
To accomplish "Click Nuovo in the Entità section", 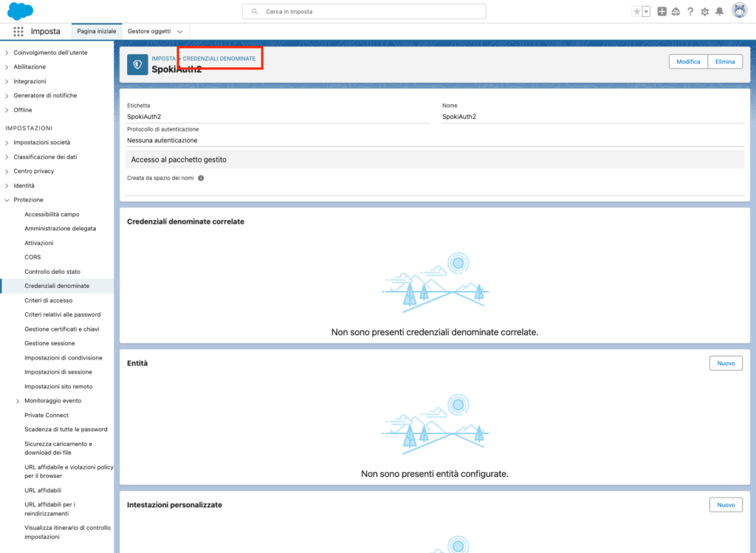I will [726, 363].
